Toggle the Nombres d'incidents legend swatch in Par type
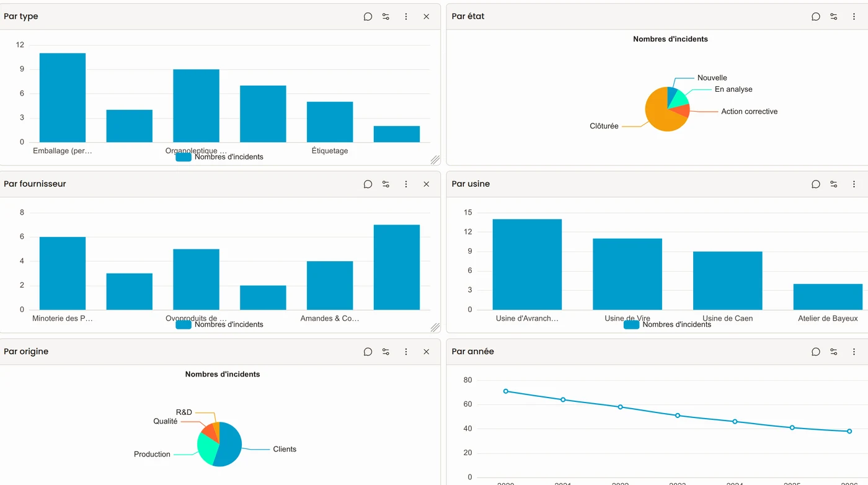The width and height of the screenshot is (868, 485). (x=184, y=157)
